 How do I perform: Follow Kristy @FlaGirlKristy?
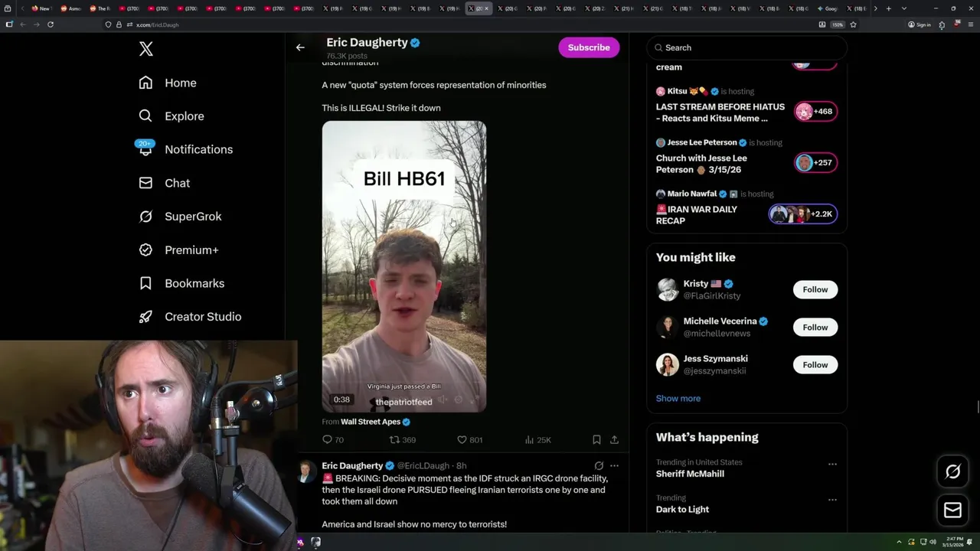pos(815,289)
